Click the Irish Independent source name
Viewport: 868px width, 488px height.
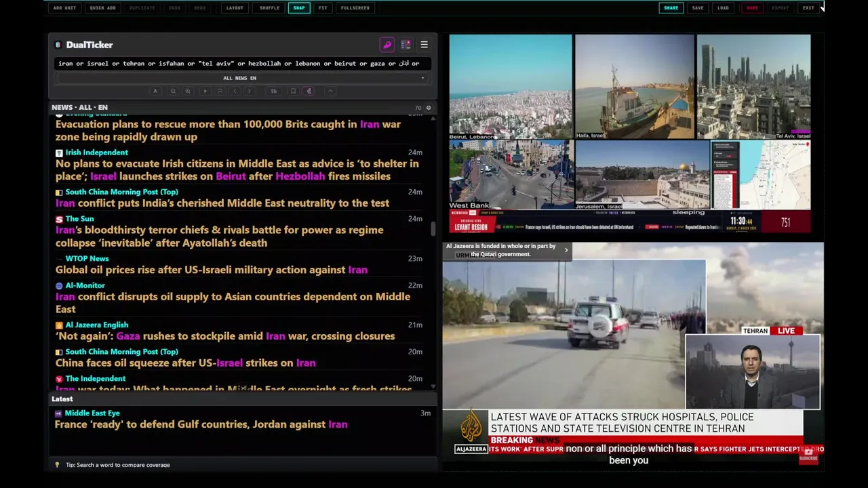click(x=96, y=152)
